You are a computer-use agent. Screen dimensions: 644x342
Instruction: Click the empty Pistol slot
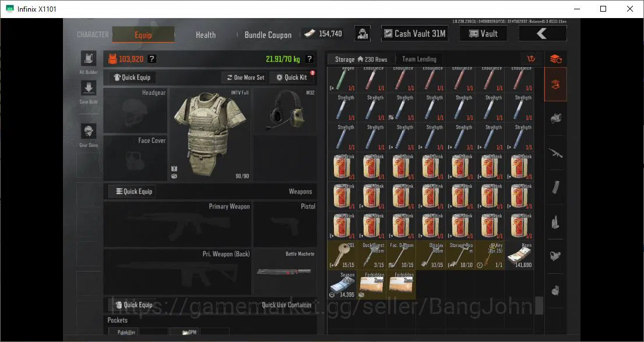click(285, 224)
